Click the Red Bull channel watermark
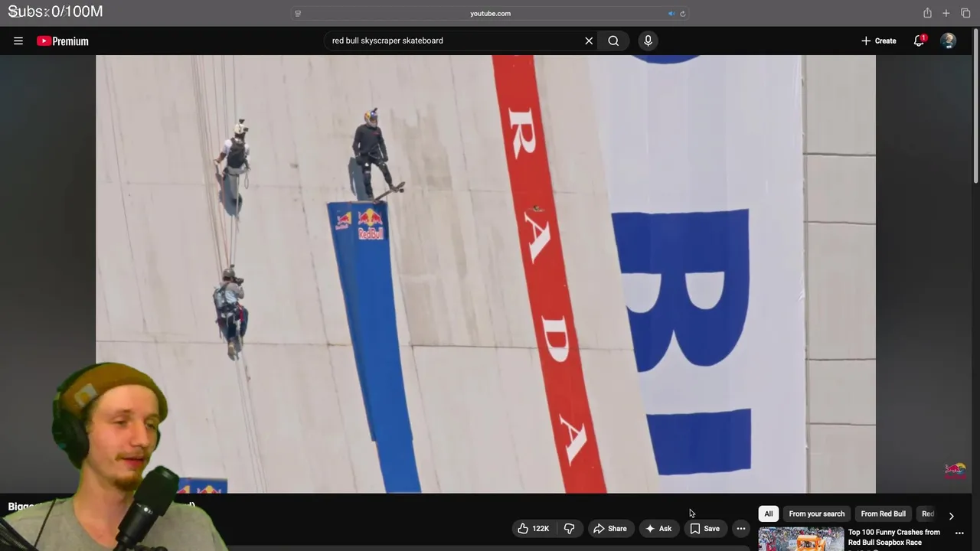The width and height of the screenshot is (980, 551). click(955, 470)
